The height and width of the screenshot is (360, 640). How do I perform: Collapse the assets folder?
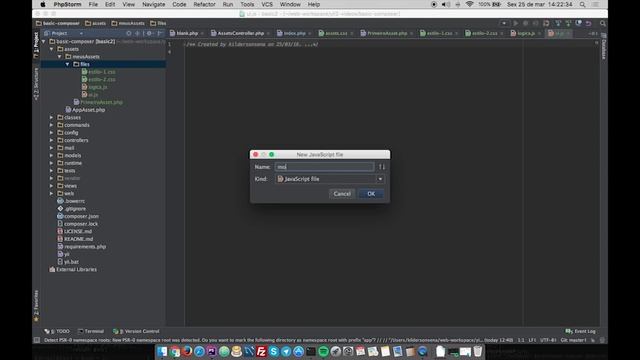pyautogui.click(x=51, y=49)
